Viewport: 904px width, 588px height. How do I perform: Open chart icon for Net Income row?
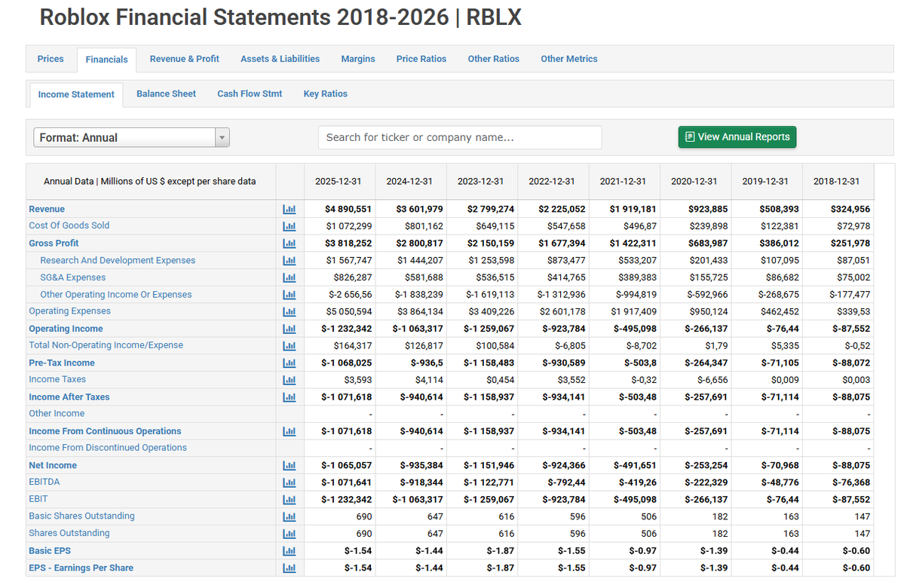290,465
